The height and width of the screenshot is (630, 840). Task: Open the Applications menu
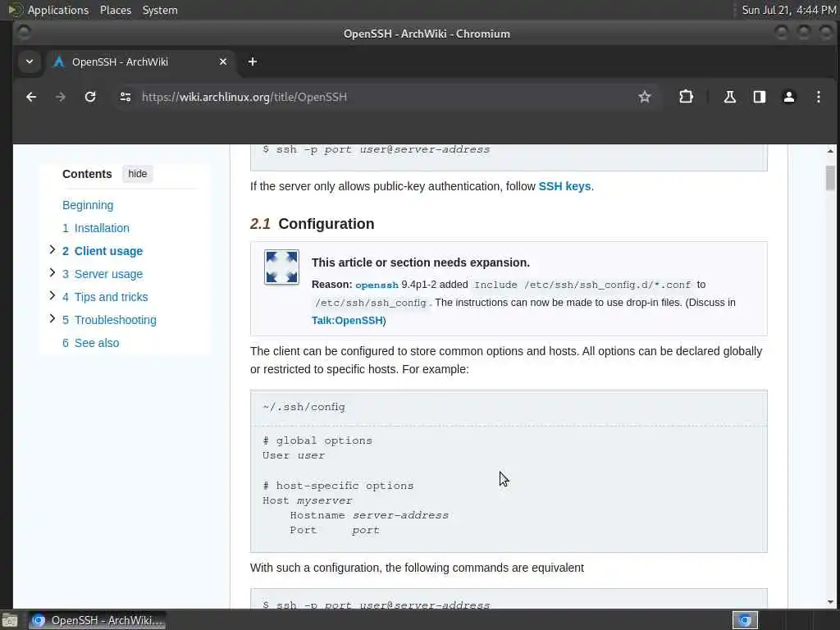(x=58, y=10)
